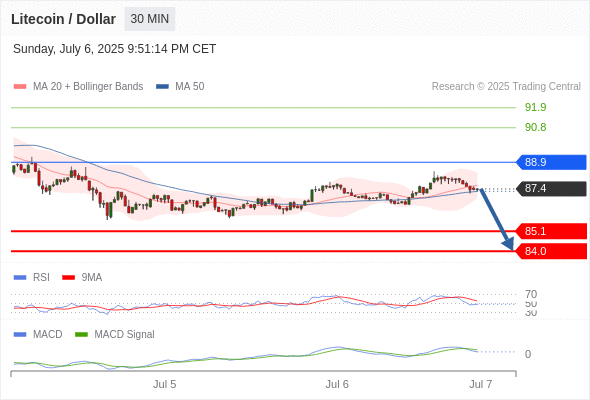Click the Jul 7 date axis label

(481, 384)
